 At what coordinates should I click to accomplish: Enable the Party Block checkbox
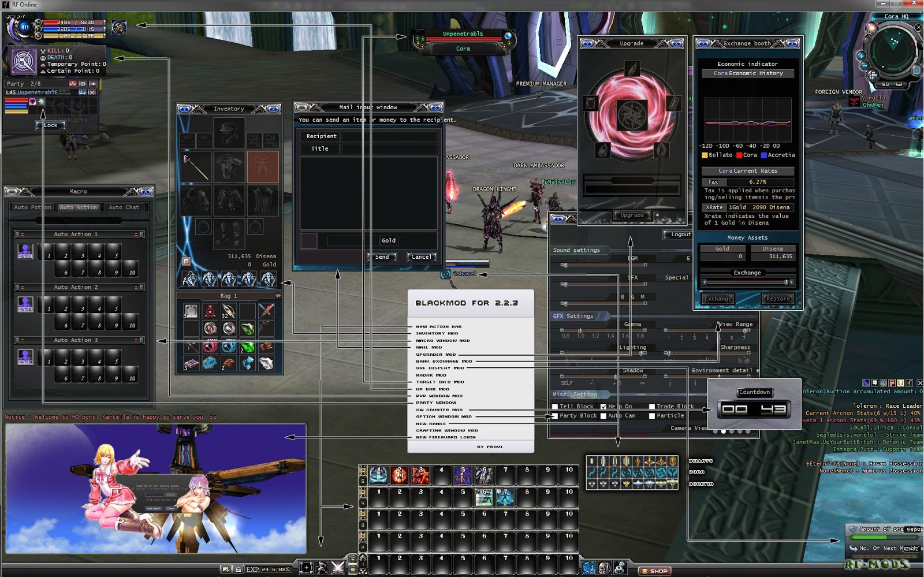555,416
